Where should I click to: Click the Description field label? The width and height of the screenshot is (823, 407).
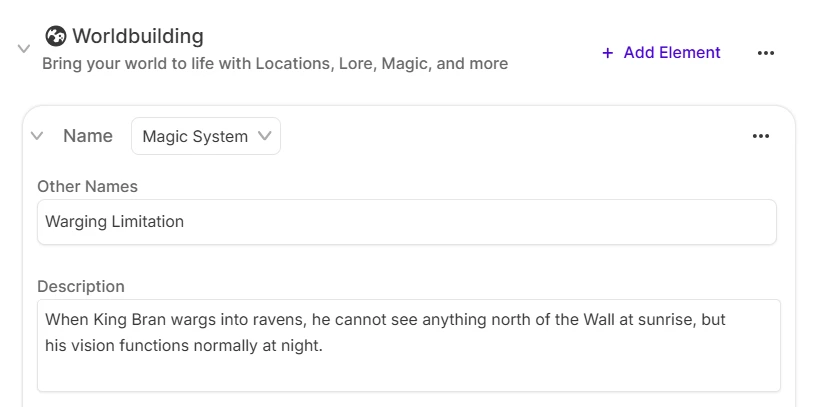pos(81,286)
